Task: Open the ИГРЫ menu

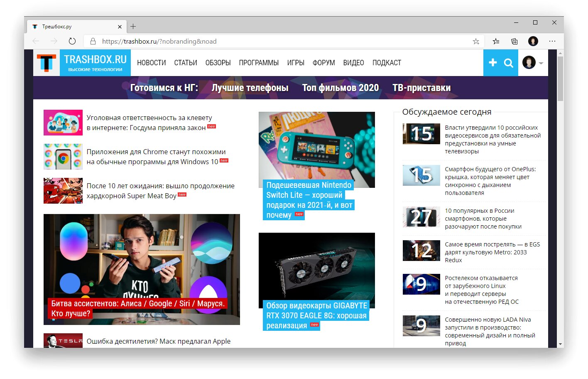Action: click(296, 63)
